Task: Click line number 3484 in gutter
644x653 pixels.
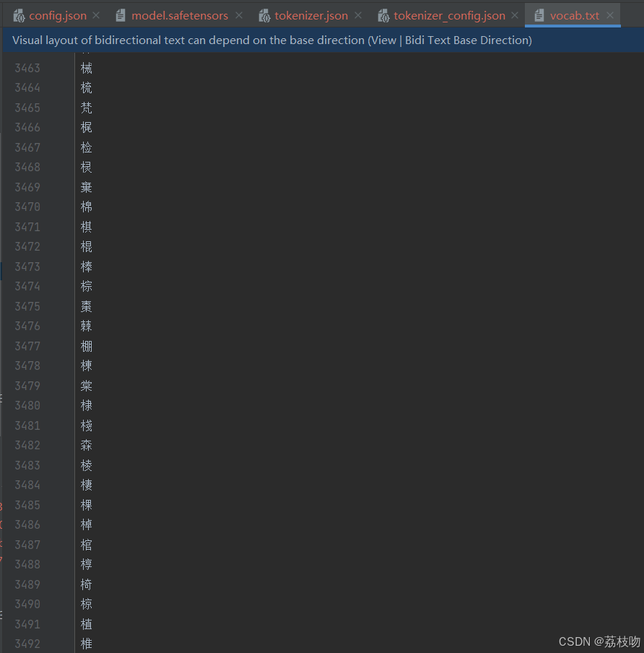Action: (27, 485)
